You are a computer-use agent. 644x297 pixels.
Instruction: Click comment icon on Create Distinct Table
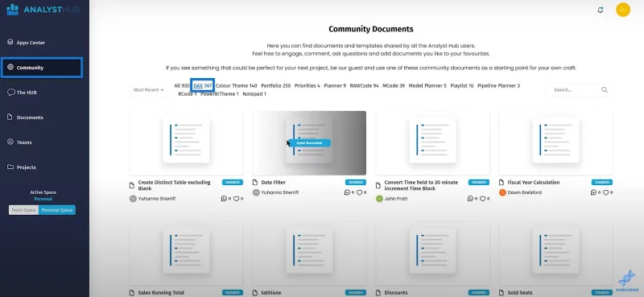click(224, 199)
